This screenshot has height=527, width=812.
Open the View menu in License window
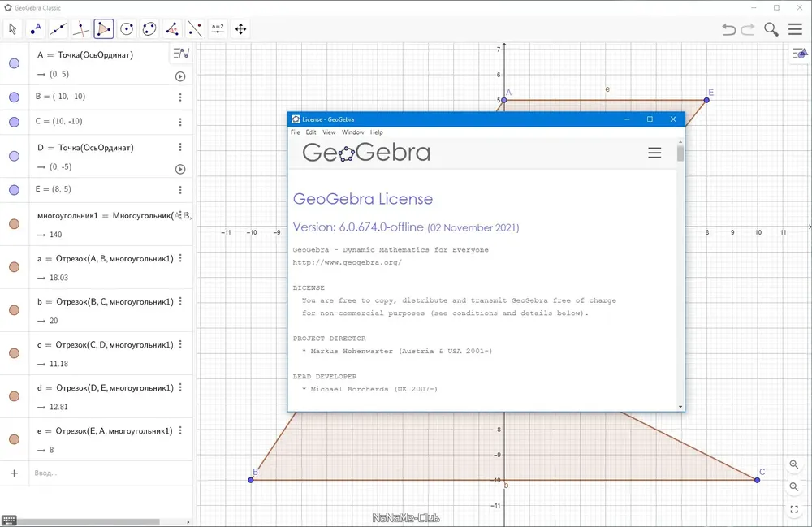coord(329,132)
